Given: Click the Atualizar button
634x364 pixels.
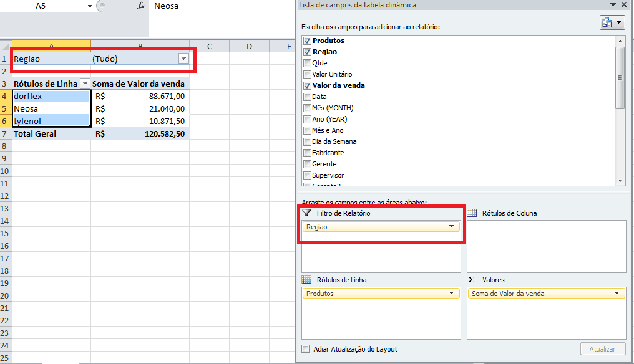Looking at the screenshot, I should pyautogui.click(x=602, y=349).
